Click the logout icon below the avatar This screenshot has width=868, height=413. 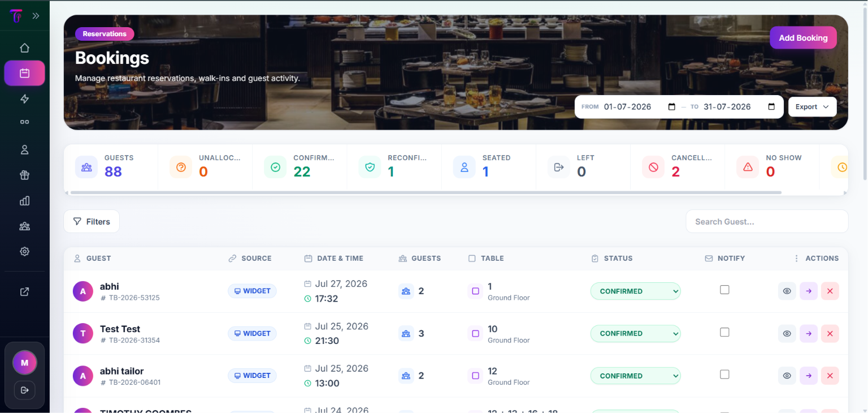(x=25, y=390)
